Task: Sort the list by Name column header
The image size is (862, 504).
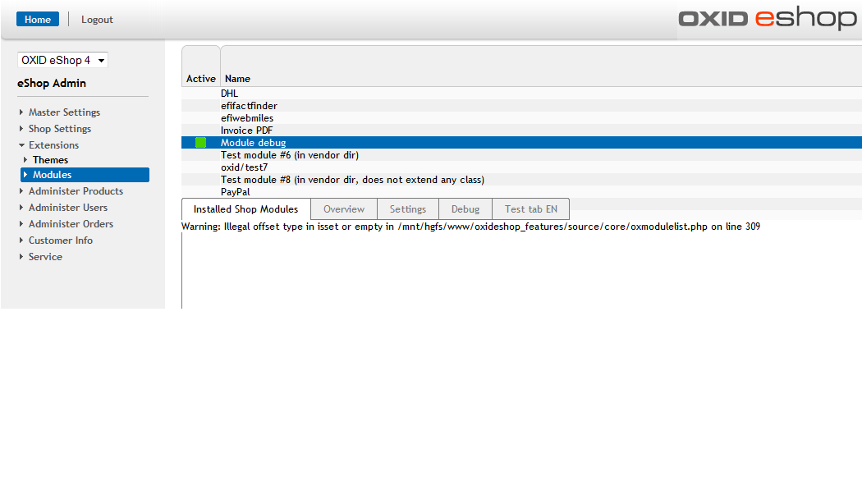Action: tap(237, 79)
